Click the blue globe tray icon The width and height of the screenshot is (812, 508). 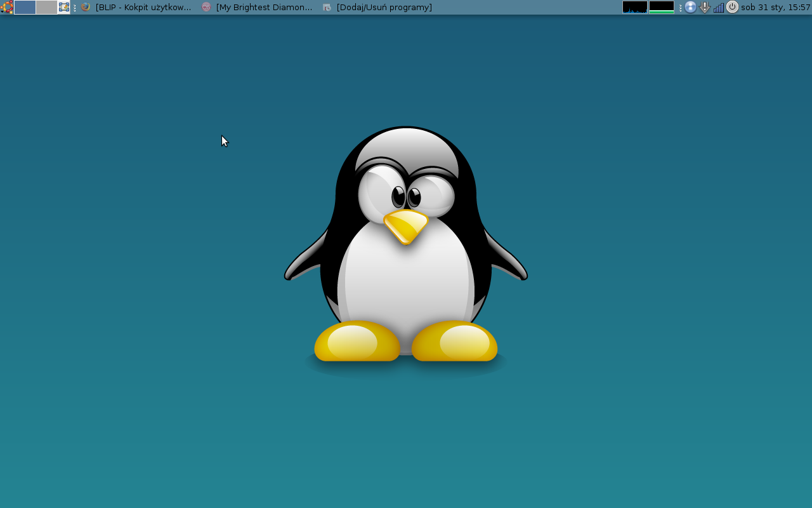[691, 7]
